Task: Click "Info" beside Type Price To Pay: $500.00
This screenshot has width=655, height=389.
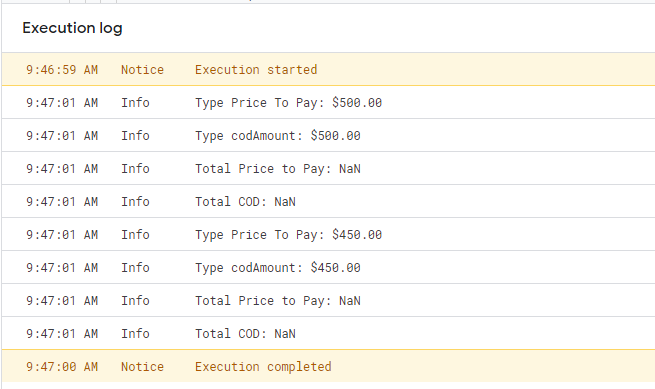Action: [135, 103]
